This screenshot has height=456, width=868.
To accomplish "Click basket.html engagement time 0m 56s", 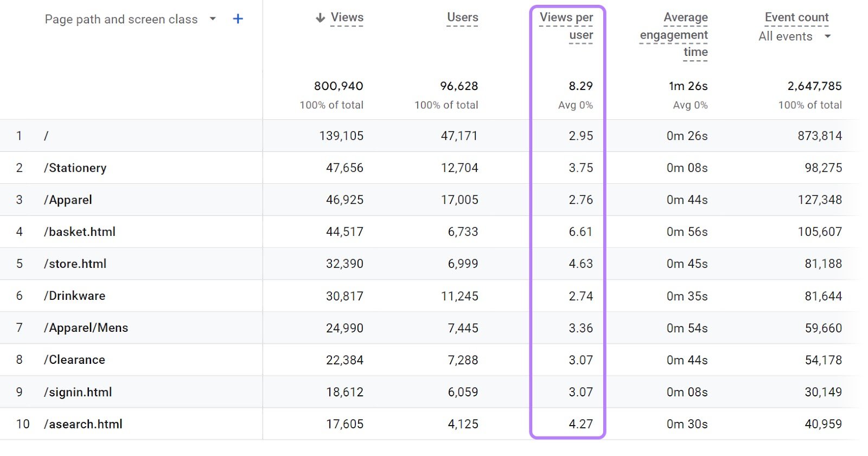I will [x=687, y=232].
